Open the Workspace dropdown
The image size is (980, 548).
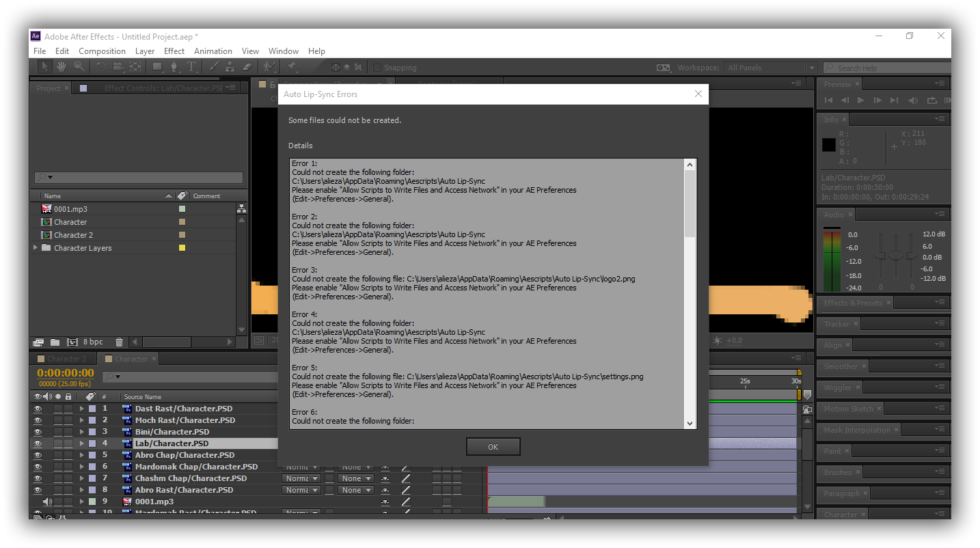point(770,68)
